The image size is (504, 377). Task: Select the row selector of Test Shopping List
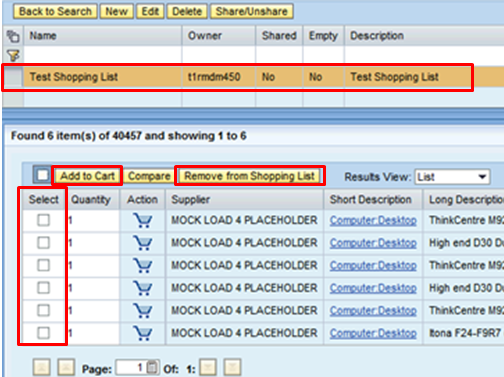13,77
